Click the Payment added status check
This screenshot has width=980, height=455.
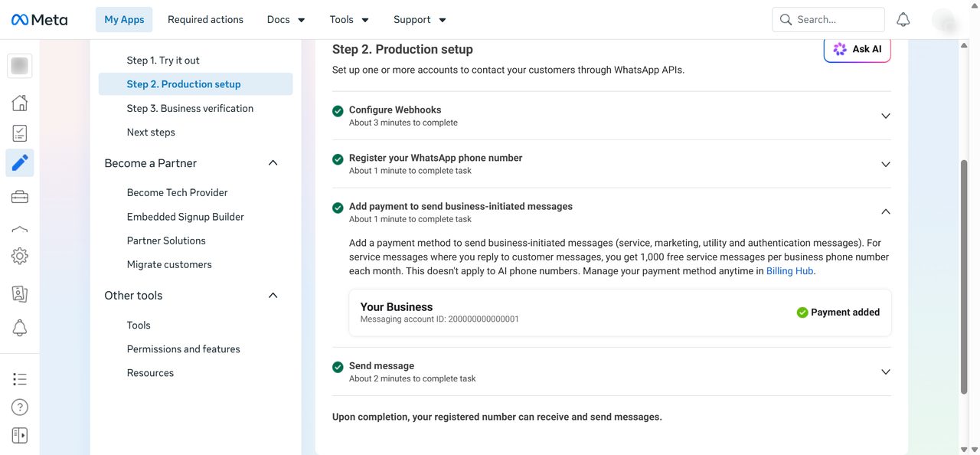[x=802, y=313]
